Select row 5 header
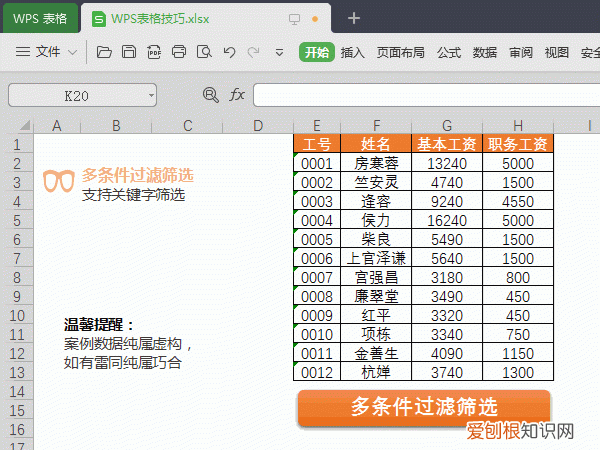 point(17,221)
